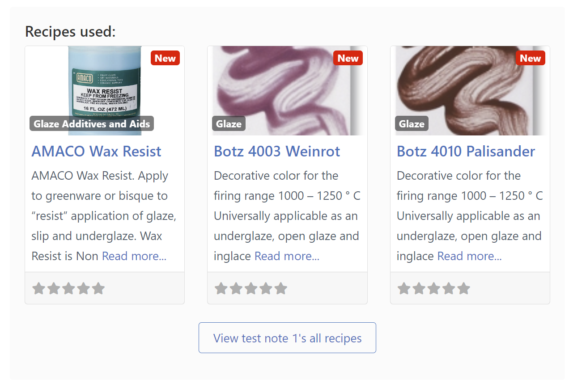The height and width of the screenshot is (392, 586).
Task: Rate Botz 4010 Palisander four stars
Action: pyautogui.click(x=449, y=289)
